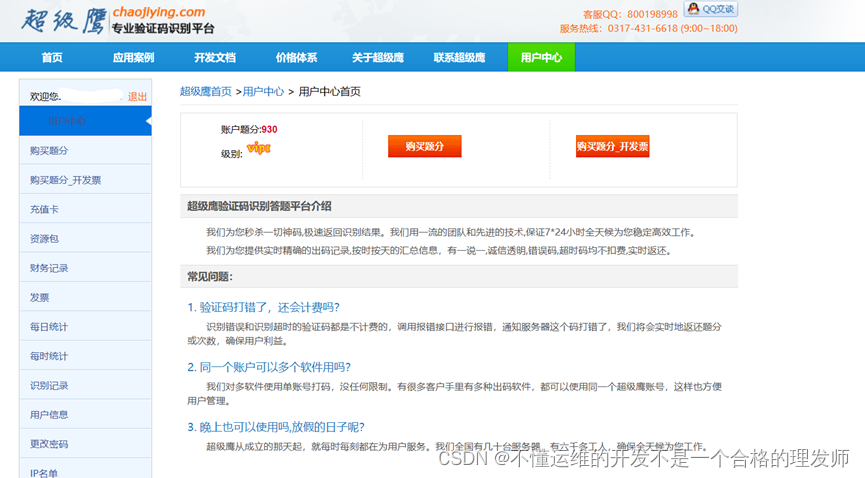Open 应用案例 in the navigation bar
This screenshot has height=478, width=865.
(134, 57)
